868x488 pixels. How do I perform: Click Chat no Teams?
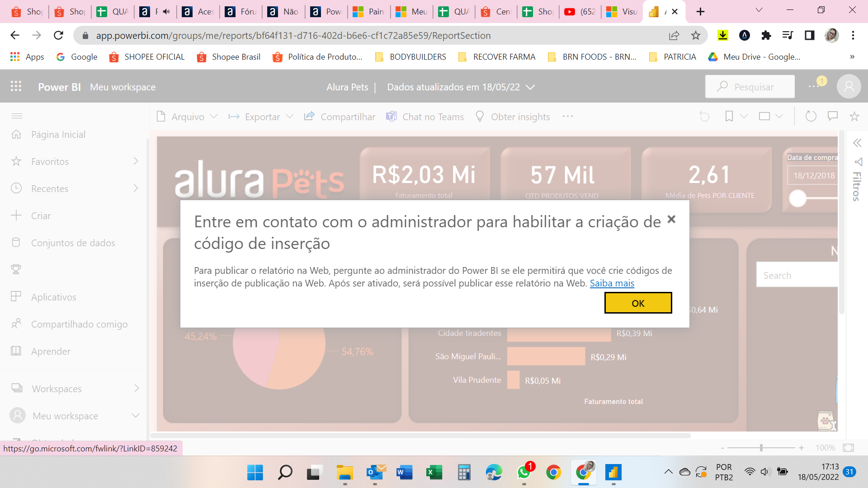(425, 117)
